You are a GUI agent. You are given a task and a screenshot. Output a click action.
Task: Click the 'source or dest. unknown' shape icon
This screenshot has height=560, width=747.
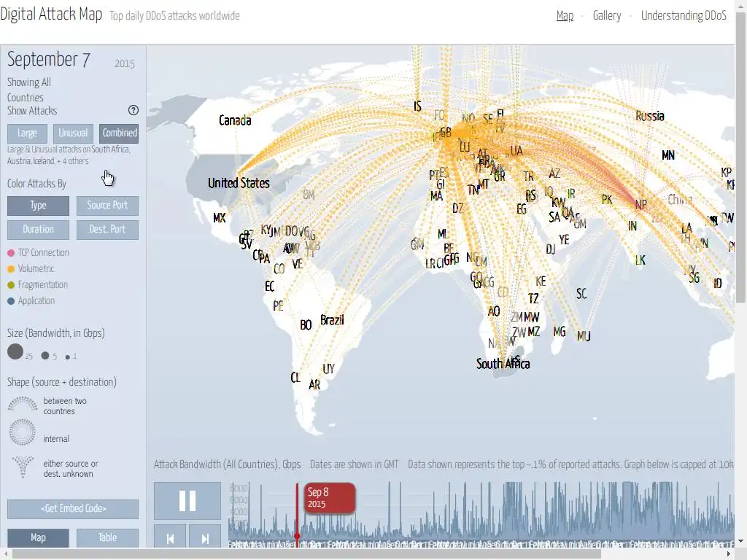pos(23,467)
